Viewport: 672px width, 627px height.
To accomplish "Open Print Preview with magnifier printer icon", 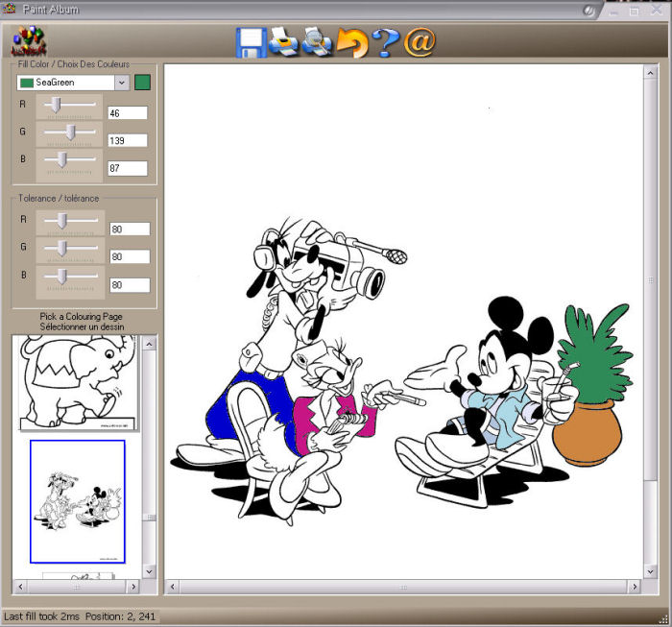I will pyautogui.click(x=316, y=41).
